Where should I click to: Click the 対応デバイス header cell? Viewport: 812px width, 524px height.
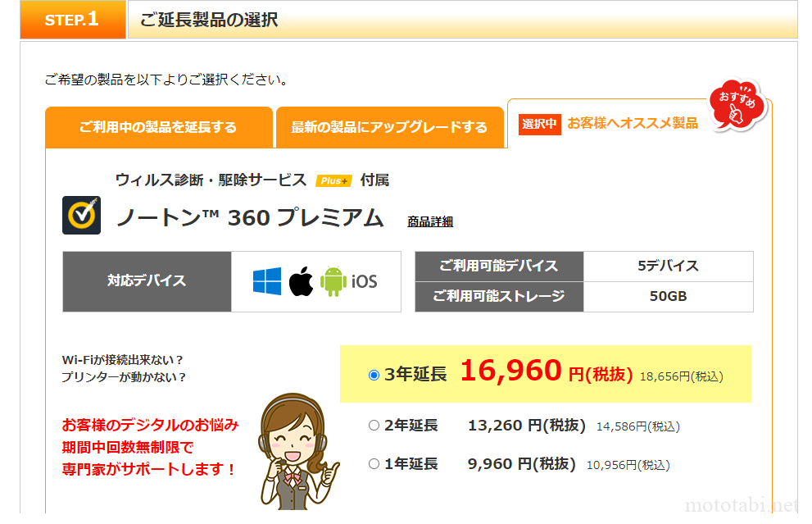point(147,281)
